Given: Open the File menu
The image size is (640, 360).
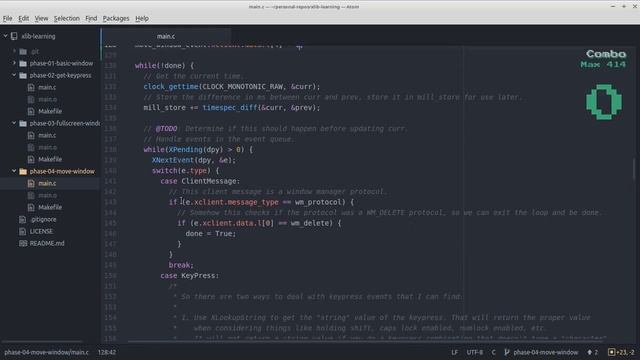Looking at the screenshot, I should [7, 18].
